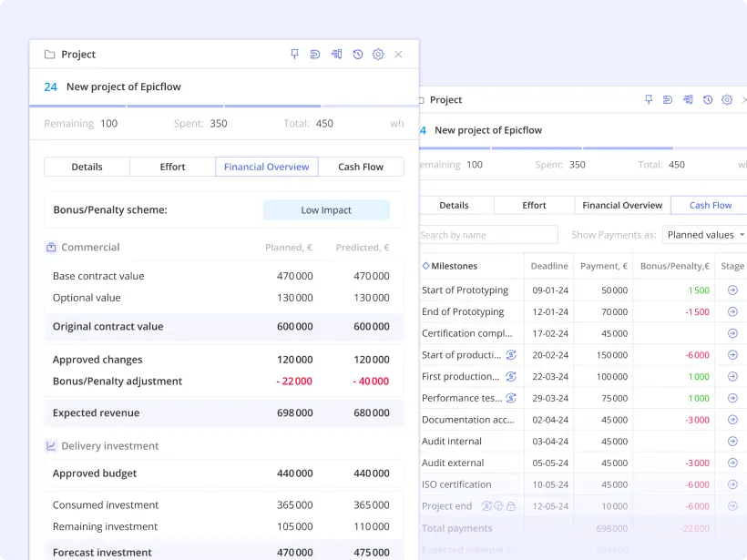Click stage arrow for End of Prototyping
Viewport: 747px width, 560px height.
[732, 311]
